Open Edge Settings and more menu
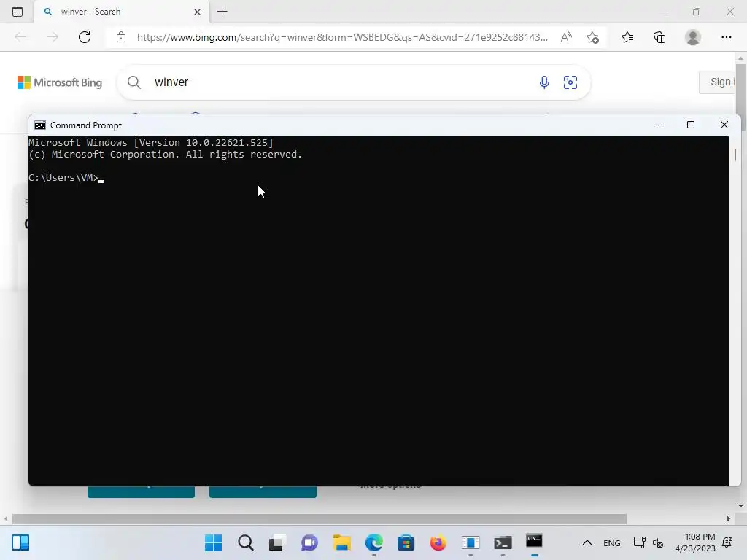747x560 pixels. click(726, 37)
